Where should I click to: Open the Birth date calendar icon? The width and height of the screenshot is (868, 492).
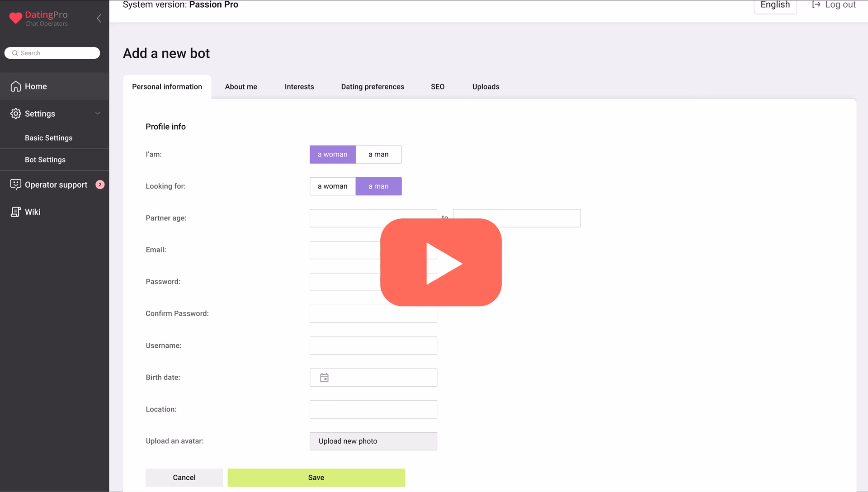[x=324, y=378]
